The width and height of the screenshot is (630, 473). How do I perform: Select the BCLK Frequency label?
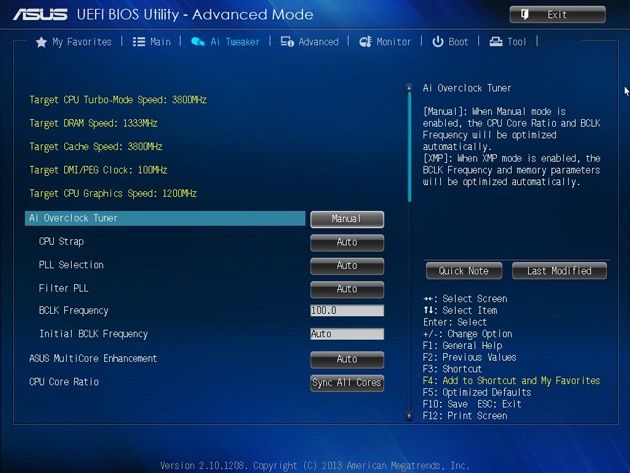(x=74, y=311)
